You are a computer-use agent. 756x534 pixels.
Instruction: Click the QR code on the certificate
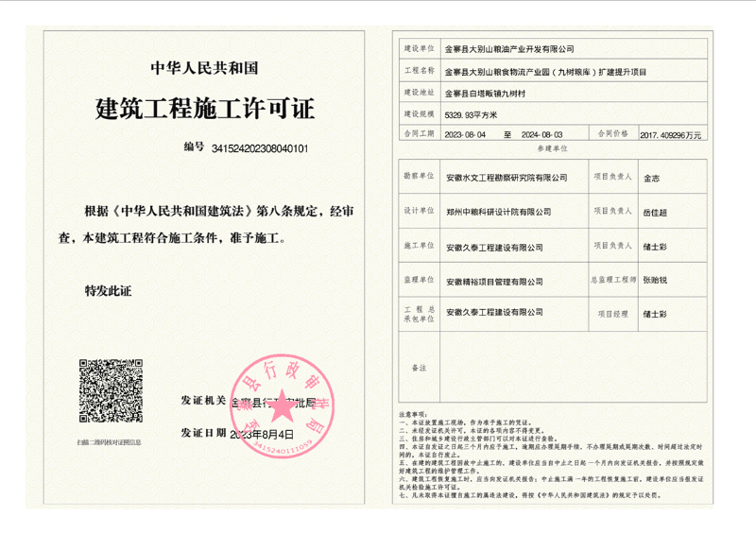[111, 390]
